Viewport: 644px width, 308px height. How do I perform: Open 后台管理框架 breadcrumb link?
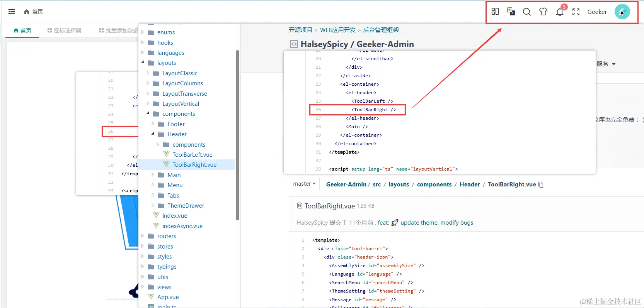[x=381, y=30]
